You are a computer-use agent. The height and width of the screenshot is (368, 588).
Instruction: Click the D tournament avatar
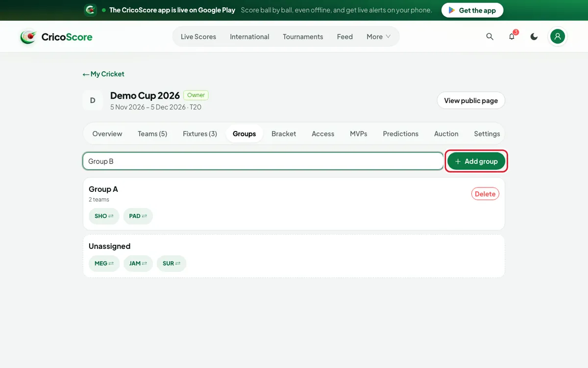tap(93, 101)
